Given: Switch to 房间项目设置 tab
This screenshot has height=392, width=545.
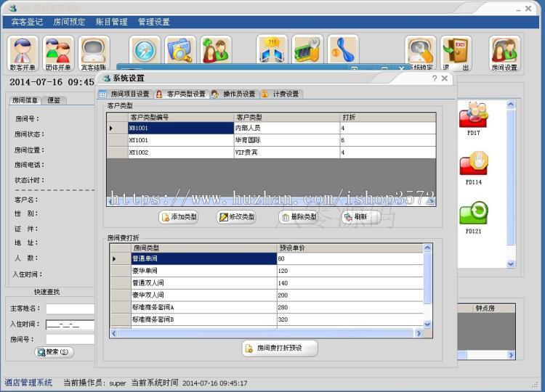Looking at the screenshot, I should [125, 94].
